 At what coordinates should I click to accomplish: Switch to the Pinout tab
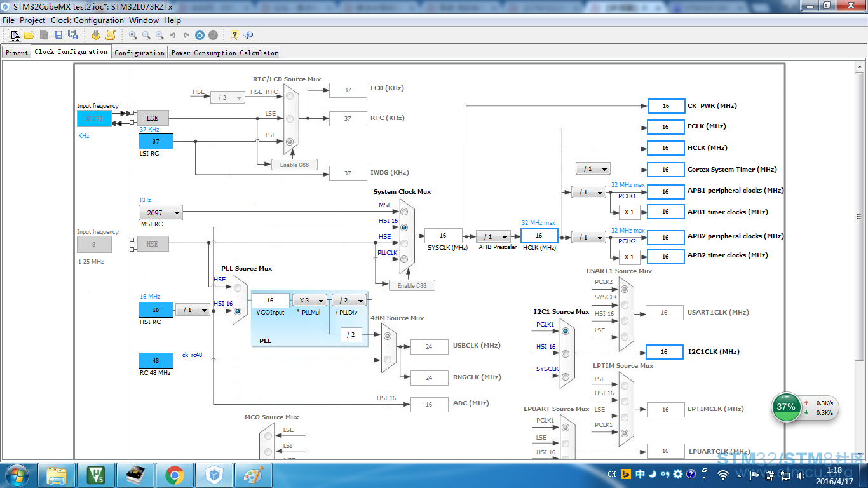tap(17, 53)
